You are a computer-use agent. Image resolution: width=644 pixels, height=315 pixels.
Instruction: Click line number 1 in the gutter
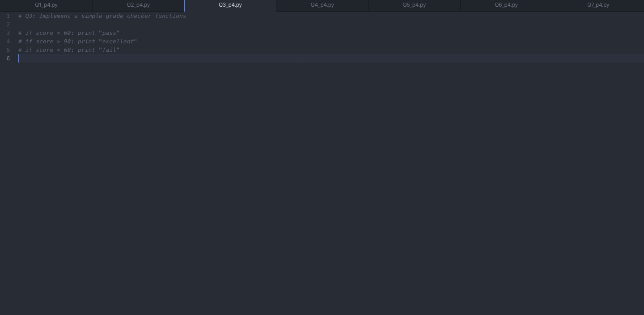click(8, 16)
